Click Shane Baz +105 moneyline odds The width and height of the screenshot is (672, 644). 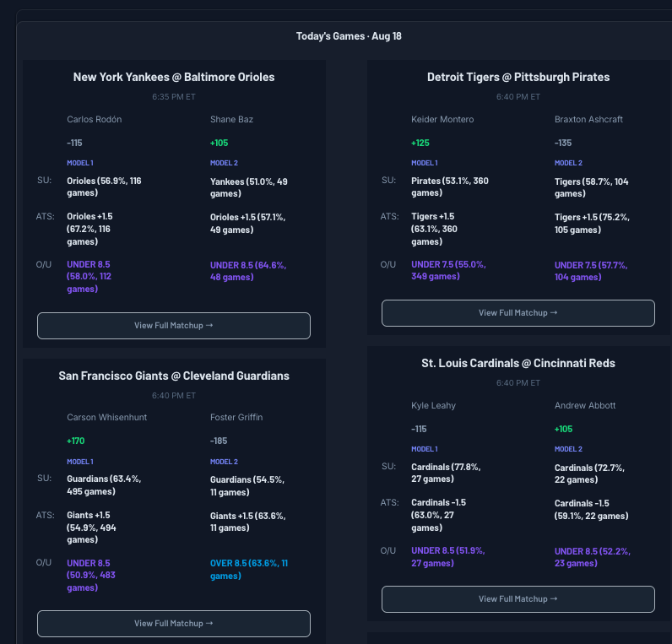click(x=219, y=143)
